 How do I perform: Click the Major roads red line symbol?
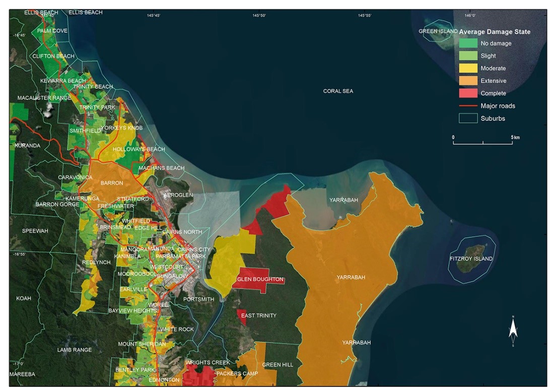pos(468,106)
